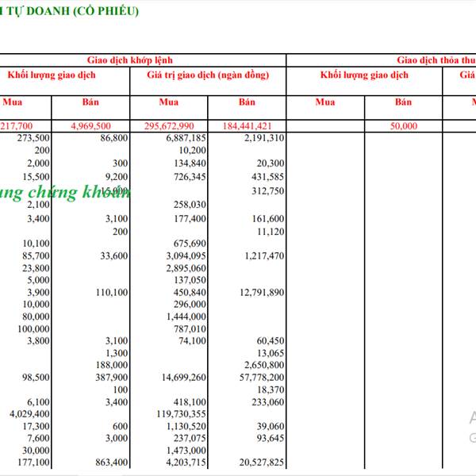Screen dimensions: 476x476
Task: Select the cell showing 10,200
Action: point(193,150)
